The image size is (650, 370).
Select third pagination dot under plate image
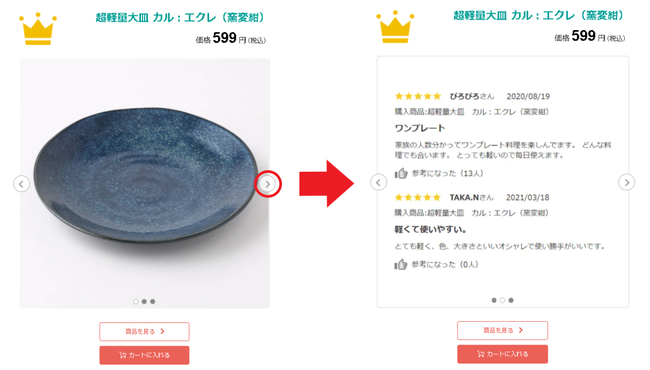[x=153, y=301]
